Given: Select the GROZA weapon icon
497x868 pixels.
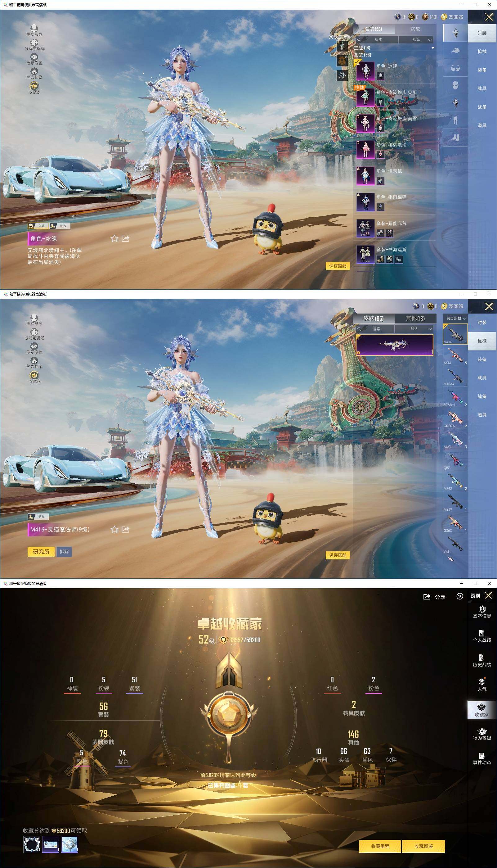Looking at the screenshot, I should (455, 418).
